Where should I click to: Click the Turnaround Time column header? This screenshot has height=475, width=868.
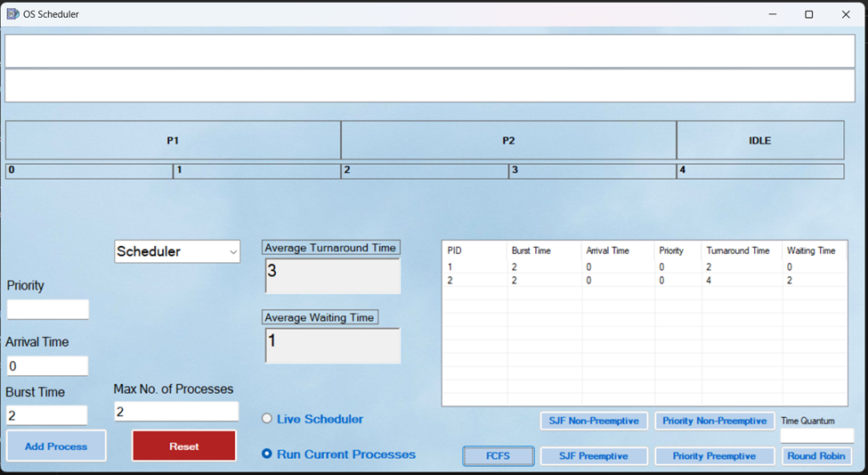(742, 250)
